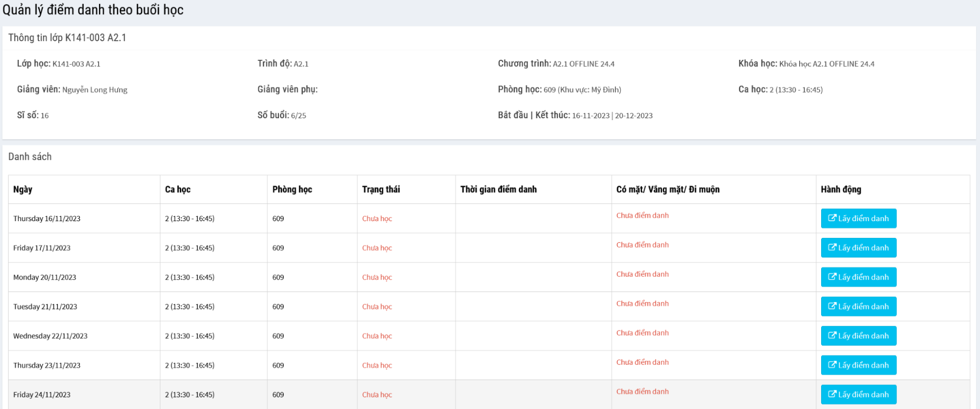Click the teacher name Nguyễn Long Hưng
This screenshot has width=980, height=409.
click(x=95, y=90)
